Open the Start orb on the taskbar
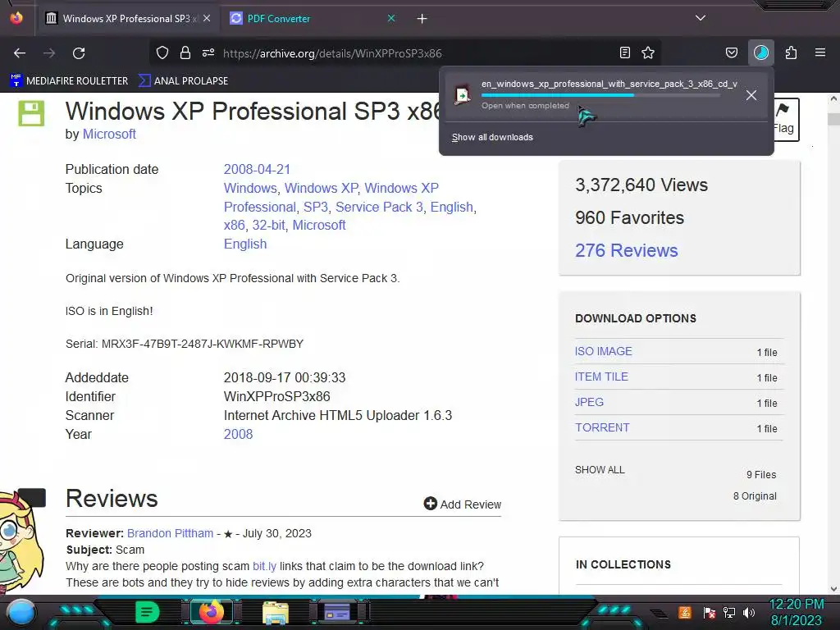 click(x=21, y=612)
